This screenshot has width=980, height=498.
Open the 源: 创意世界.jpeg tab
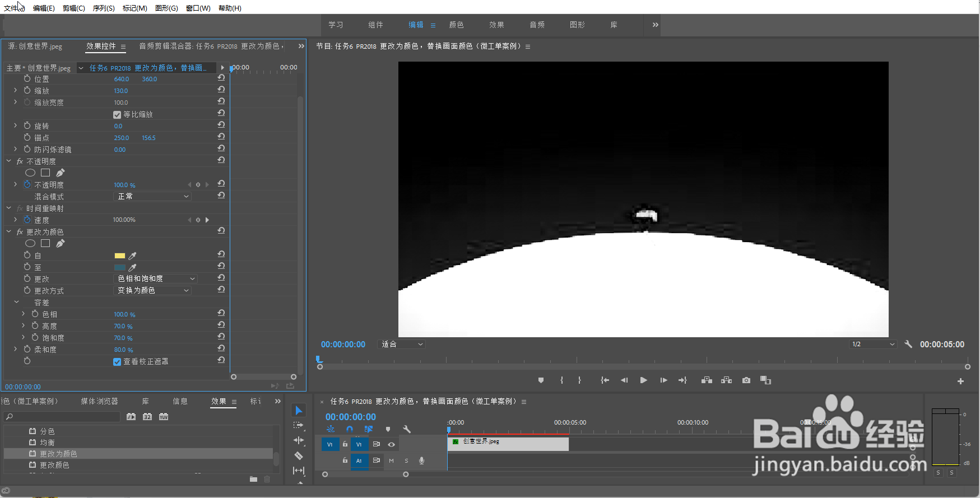coord(35,46)
